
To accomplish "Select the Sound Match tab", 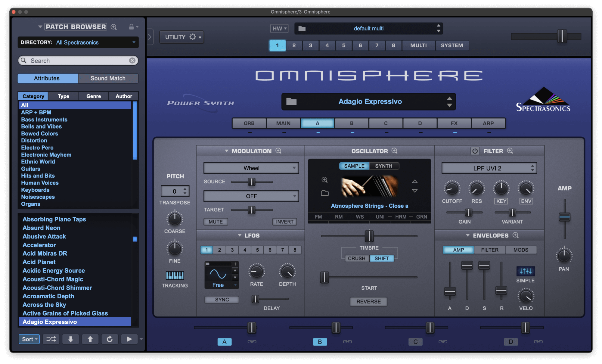I will pos(108,78).
